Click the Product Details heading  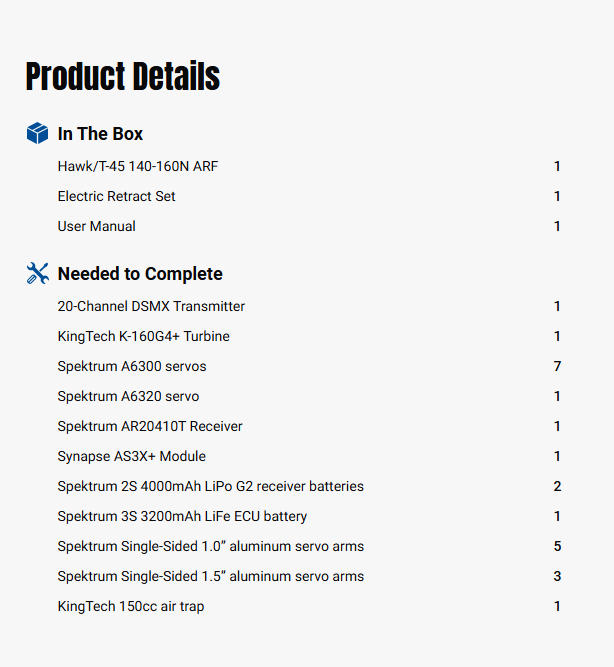[122, 77]
